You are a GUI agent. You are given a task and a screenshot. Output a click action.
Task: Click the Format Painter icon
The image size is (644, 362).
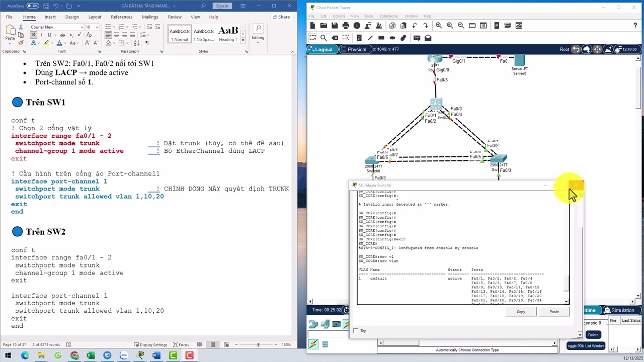21,43
